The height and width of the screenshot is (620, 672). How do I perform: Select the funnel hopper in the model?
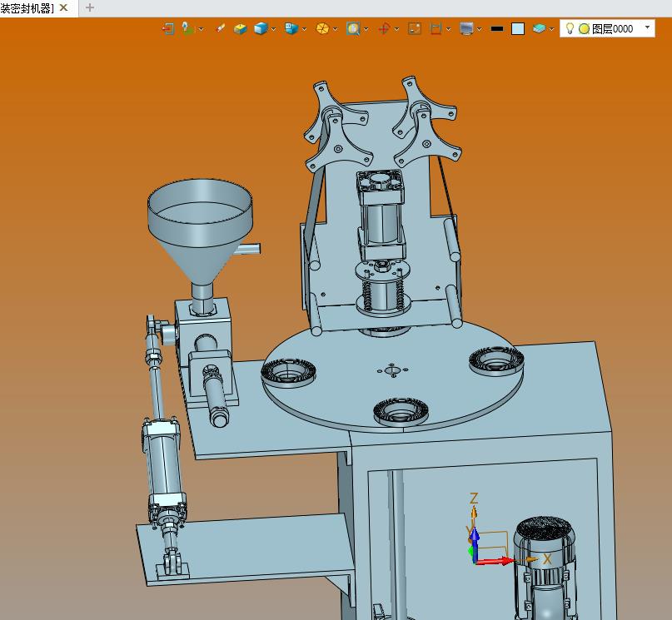(x=200, y=231)
